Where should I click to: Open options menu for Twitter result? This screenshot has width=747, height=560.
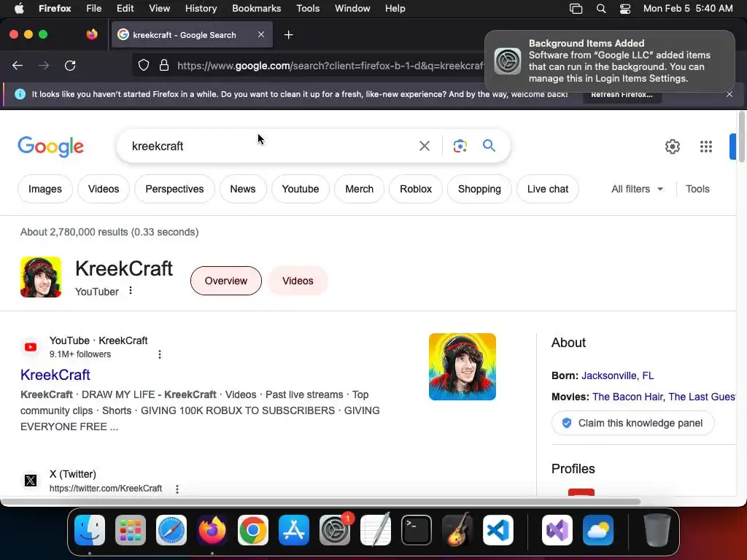point(177,489)
